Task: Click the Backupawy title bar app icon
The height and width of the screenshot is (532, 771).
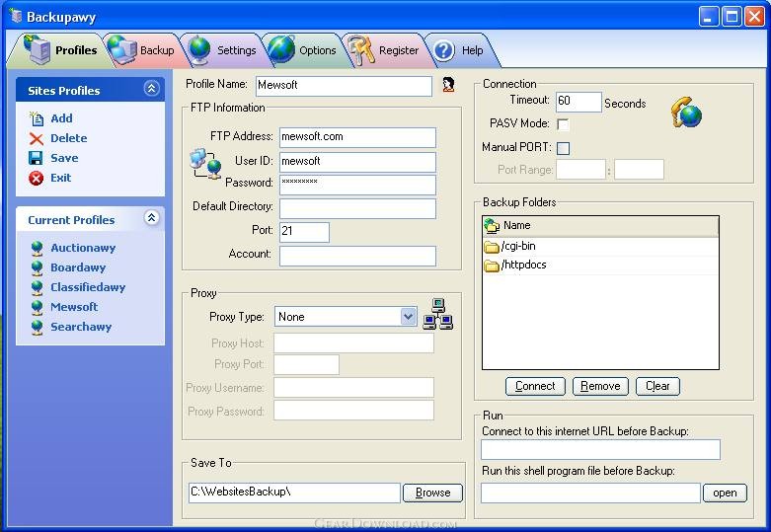Action: 16,16
